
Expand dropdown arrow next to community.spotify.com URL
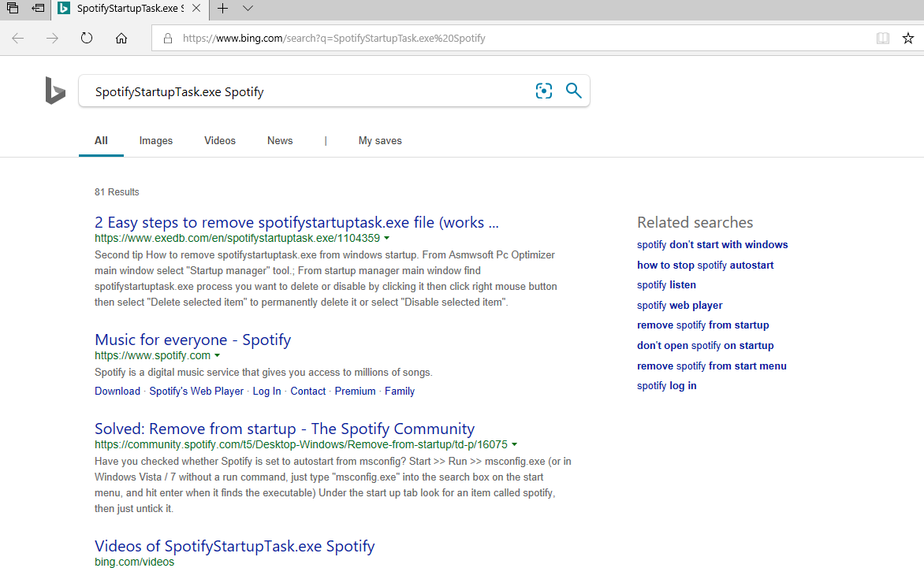[x=515, y=444]
